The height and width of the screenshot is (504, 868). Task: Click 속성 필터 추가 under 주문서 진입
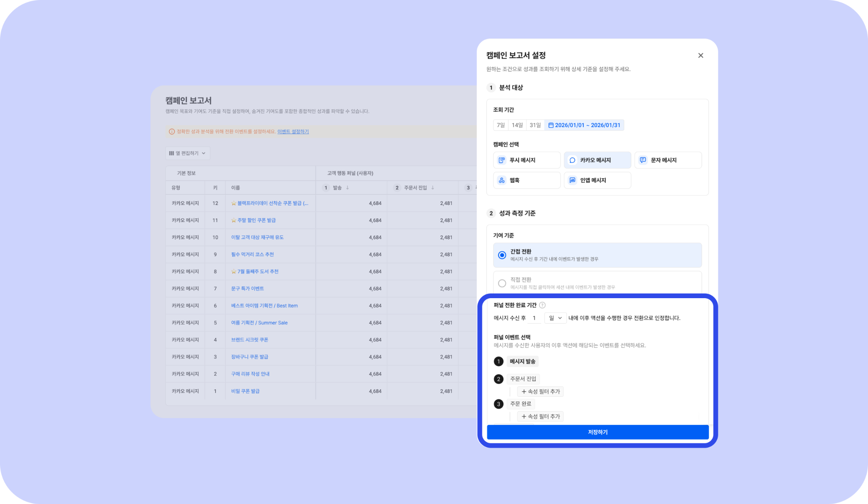[x=540, y=392]
